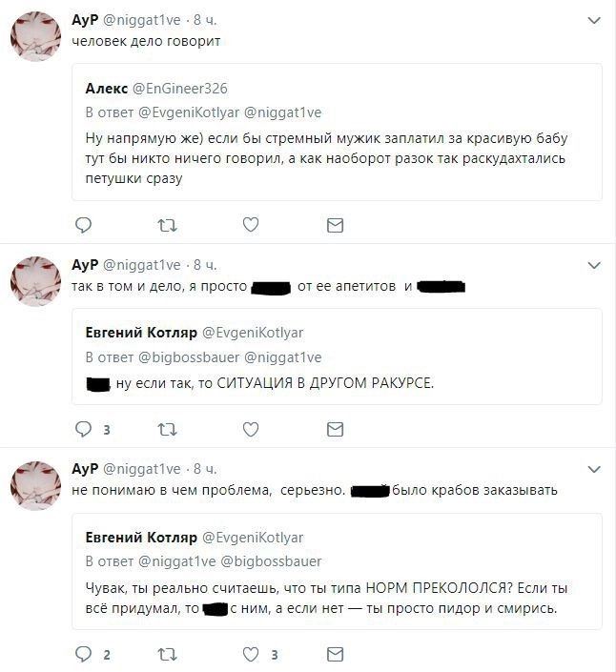
Task: Like the second tweet
Action: tap(251, 429)
